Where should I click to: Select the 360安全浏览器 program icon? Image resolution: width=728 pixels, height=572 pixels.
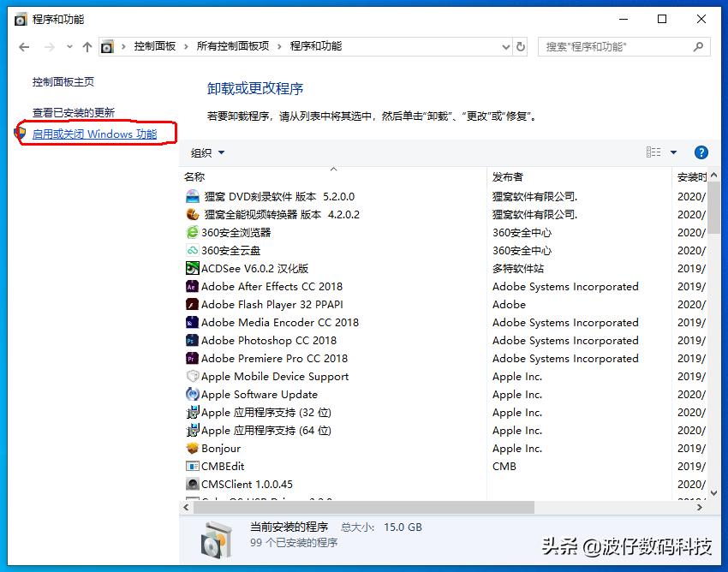tap(193, 232)
